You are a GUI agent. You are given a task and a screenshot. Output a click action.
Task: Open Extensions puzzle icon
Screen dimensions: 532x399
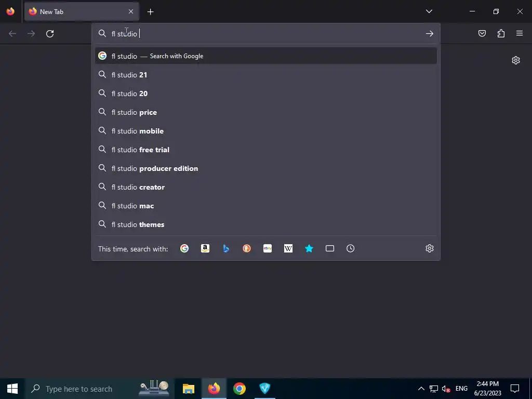click(x=501, y=33)
